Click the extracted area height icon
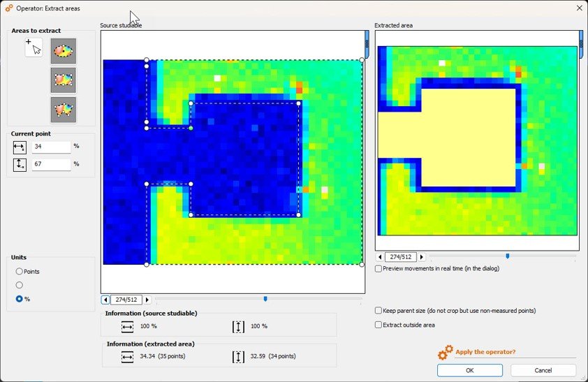 click(x=239, y=357)
